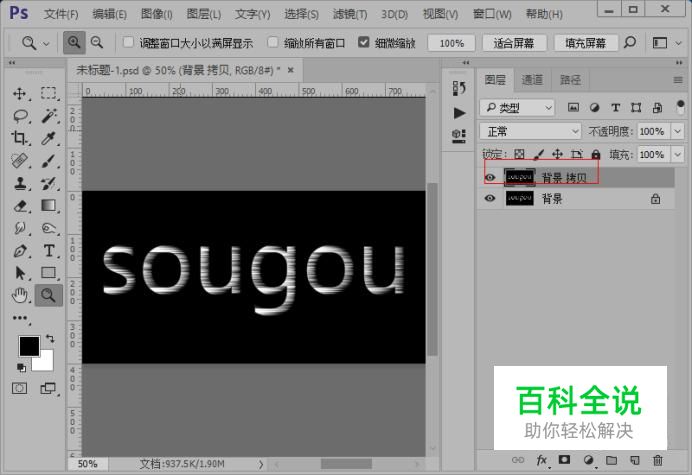This screenshot has width=692, height=475.
Task: Click the 填充屏幕 button
Action: pos(585,43)
